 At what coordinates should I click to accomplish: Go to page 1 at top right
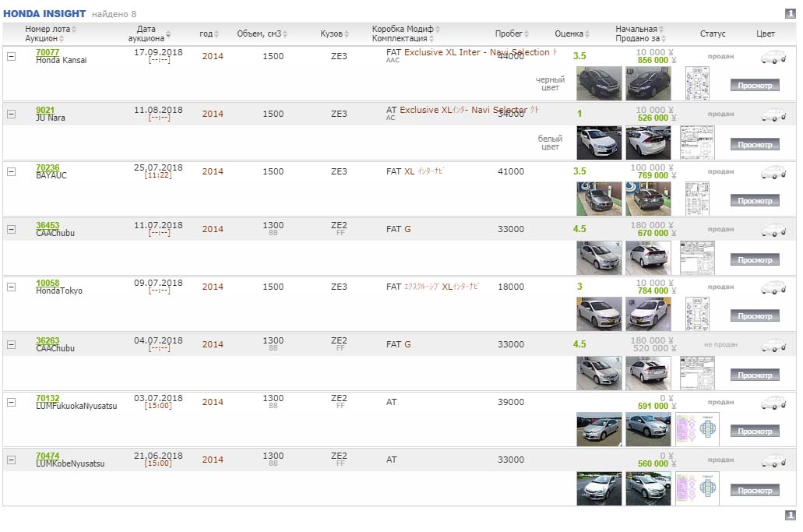pyautogui.click(x=790, y=13)
